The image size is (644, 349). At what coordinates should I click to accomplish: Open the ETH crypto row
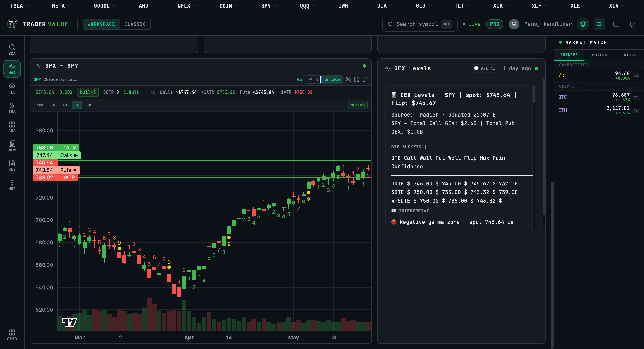click(599, 110)
